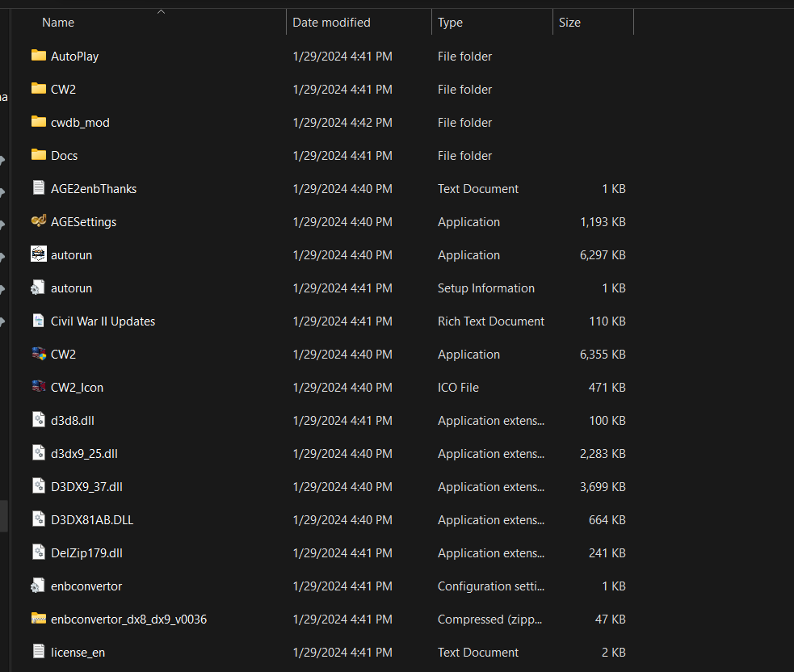The height and width of the screenshot is (672, 794).
Task: Click the AGESettings file name
Action: (83, 222)
